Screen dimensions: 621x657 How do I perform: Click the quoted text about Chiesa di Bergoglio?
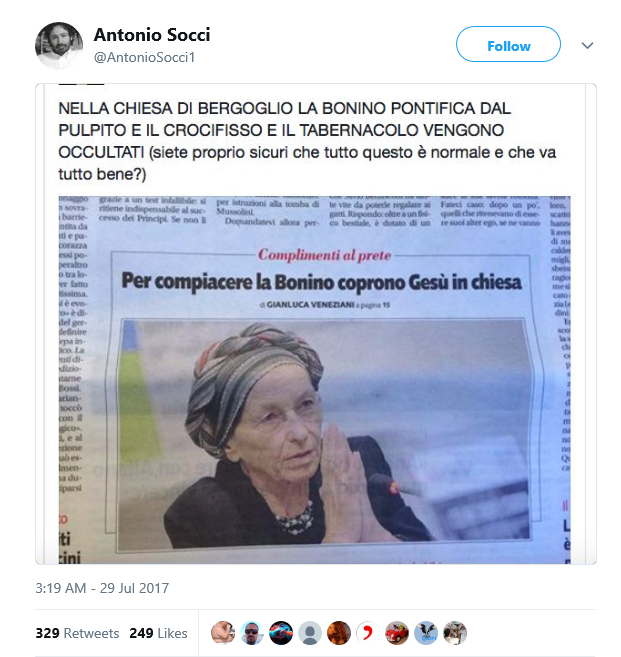pyautogui.click(x=307, y=141)
